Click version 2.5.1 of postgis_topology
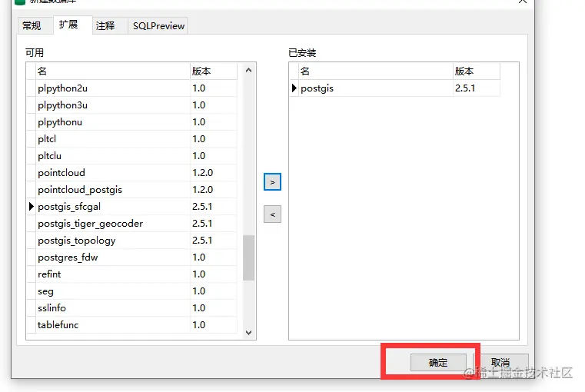 coord(202,241)
